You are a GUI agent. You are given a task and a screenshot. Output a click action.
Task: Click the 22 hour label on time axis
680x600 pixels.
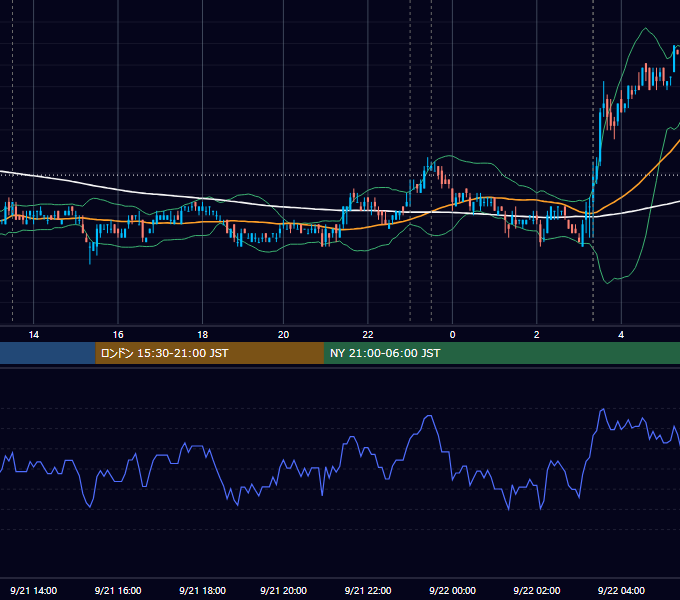point(368,335)
